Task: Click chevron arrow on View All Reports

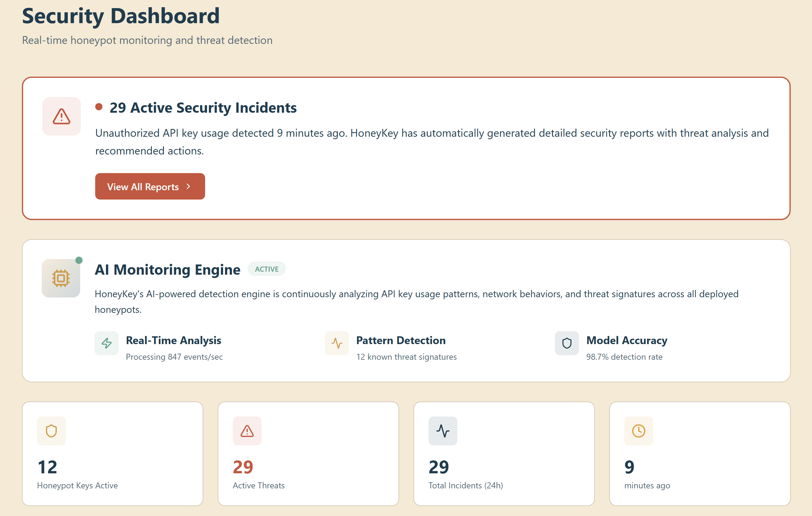Action: pos(189,186)
